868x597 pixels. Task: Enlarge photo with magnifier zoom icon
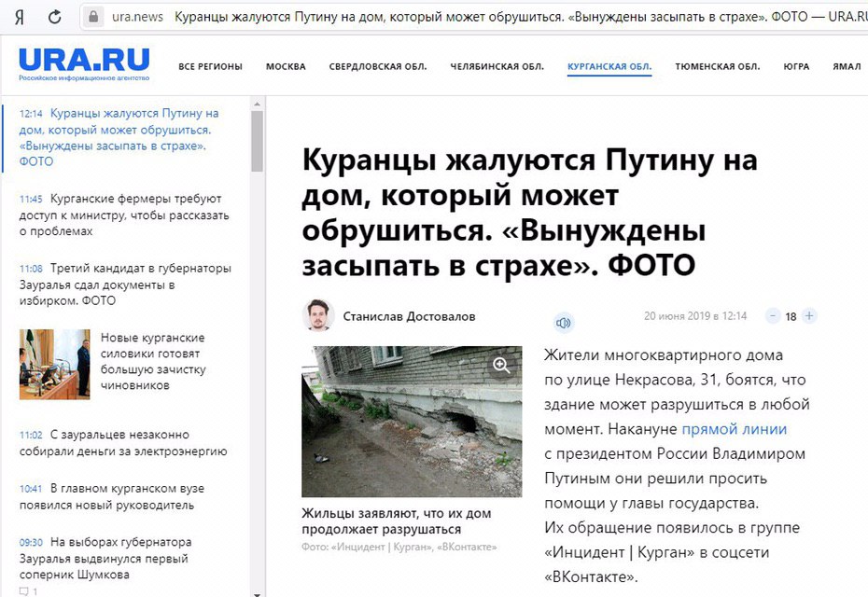point(501,365)
